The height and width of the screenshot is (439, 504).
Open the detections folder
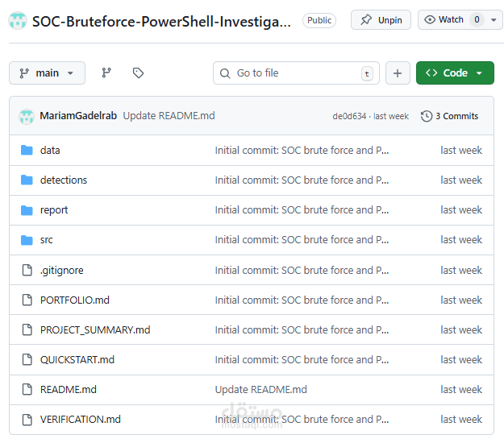point(64,180)
